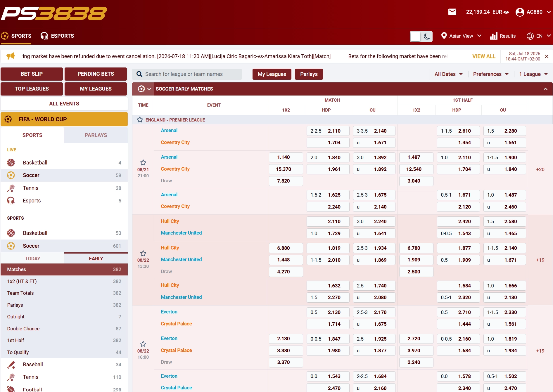Click the My Leagues filter button
Viewport: 553px width, 392px height.
click(x=272, y=74)
